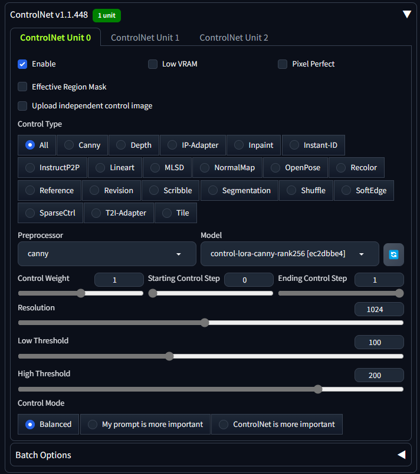420x474 pixels.
Task: Choose ControlNet is more important mode
Action: [277, 424]
